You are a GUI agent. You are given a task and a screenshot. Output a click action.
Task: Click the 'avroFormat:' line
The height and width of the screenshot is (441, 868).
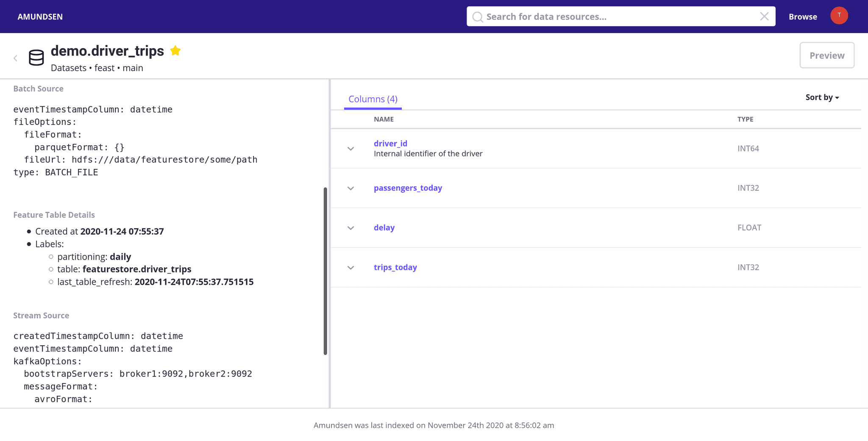tap(63, 399)
